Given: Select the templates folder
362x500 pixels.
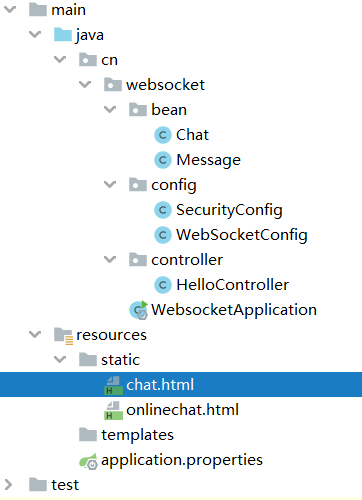Looking at the screenshot, I should pos(137,435).
